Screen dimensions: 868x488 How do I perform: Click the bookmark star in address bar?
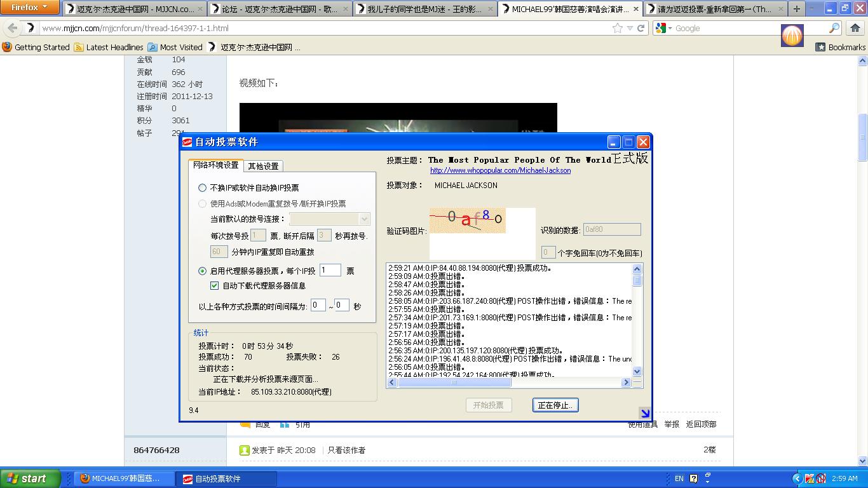click(617, 28)
